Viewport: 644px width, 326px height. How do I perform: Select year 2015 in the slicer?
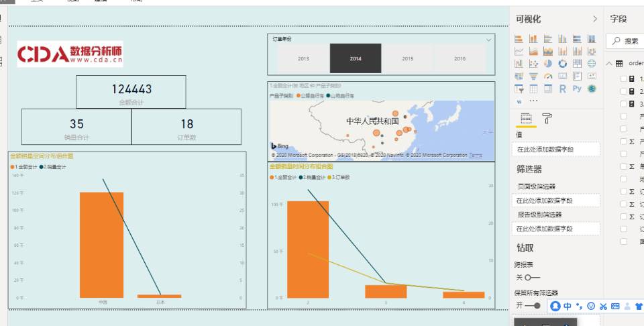coord(407,58)
